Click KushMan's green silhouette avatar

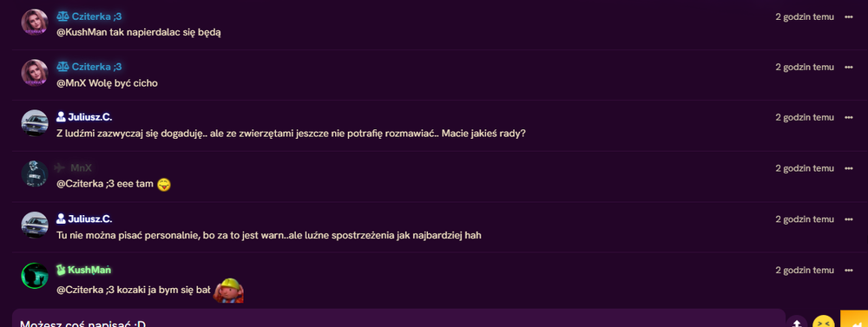point(35,276)
